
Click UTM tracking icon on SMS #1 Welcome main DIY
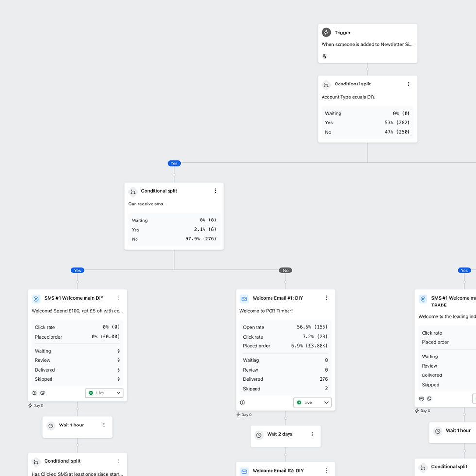coord(34,393)
